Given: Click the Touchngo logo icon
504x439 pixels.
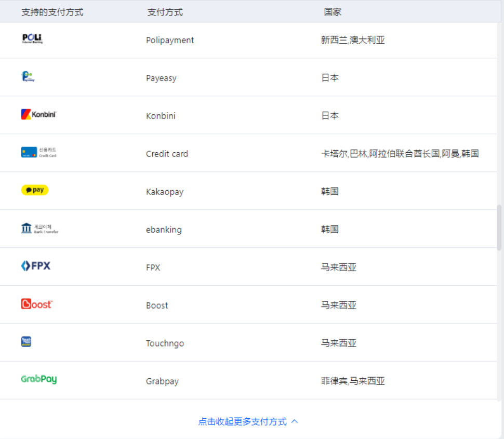Looking at the screenshot, I should pyautogui.click(x=26, y=342).
